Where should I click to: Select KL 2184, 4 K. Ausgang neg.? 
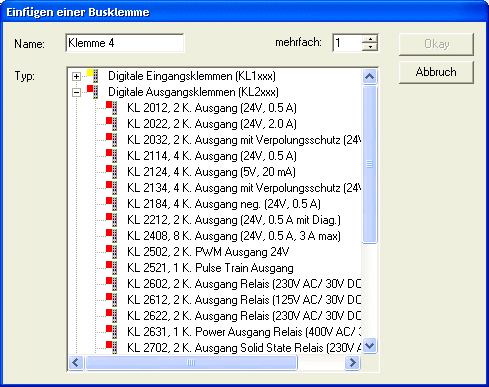click(224, 204)
